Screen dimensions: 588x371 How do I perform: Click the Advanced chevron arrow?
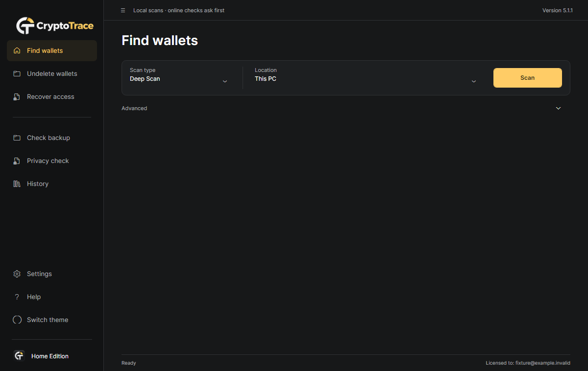pyautogui.click(x=558, y=108)
